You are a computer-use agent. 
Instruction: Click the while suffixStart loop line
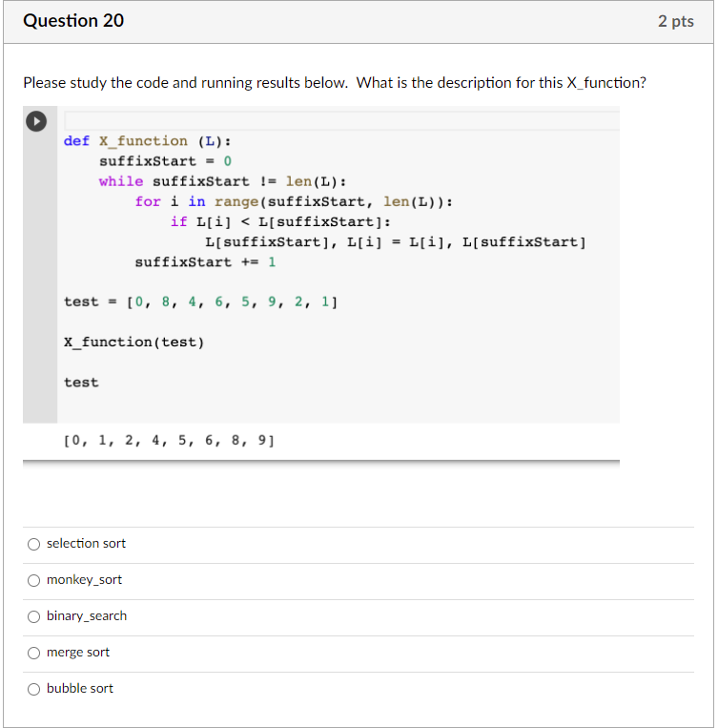(x=223, y=181)
